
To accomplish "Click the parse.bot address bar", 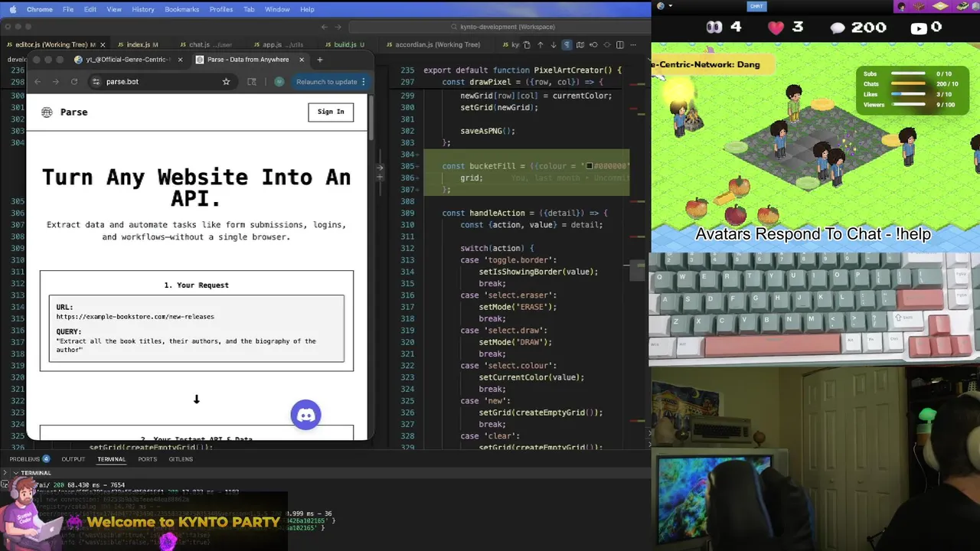I will (x=163, y=82).
